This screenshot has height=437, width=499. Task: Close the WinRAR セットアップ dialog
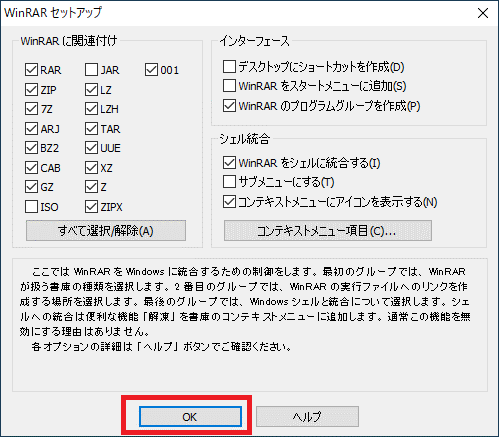coord(483,13)
